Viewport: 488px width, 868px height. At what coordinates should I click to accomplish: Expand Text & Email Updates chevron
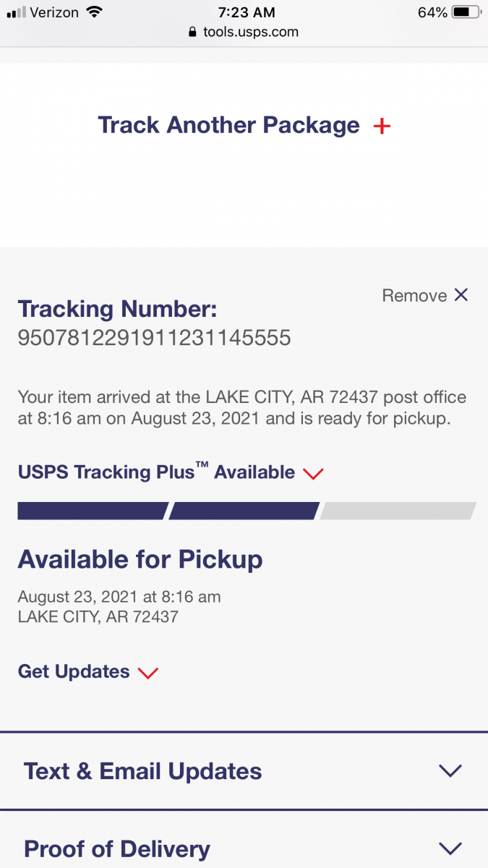pyautogui.click(x=450, y=771)
